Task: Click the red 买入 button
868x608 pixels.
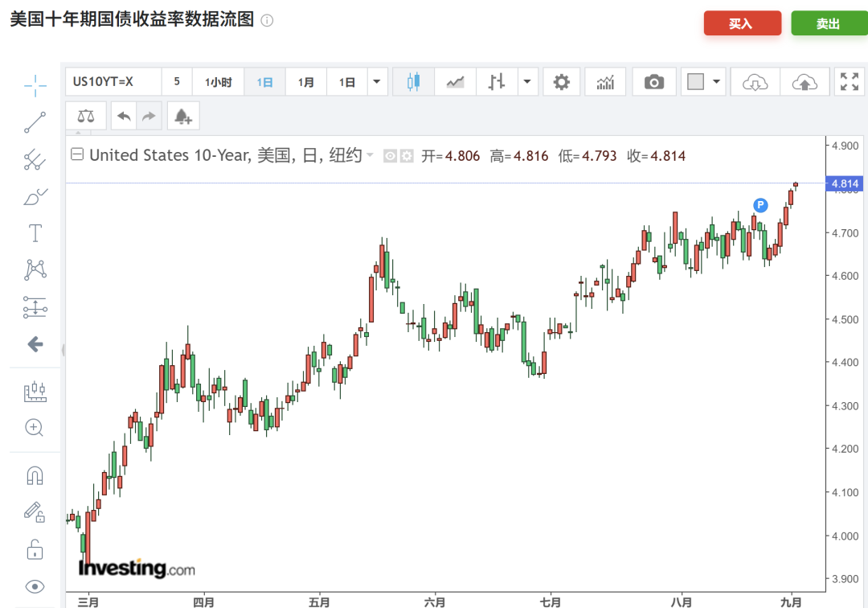Action: point(743,23)
